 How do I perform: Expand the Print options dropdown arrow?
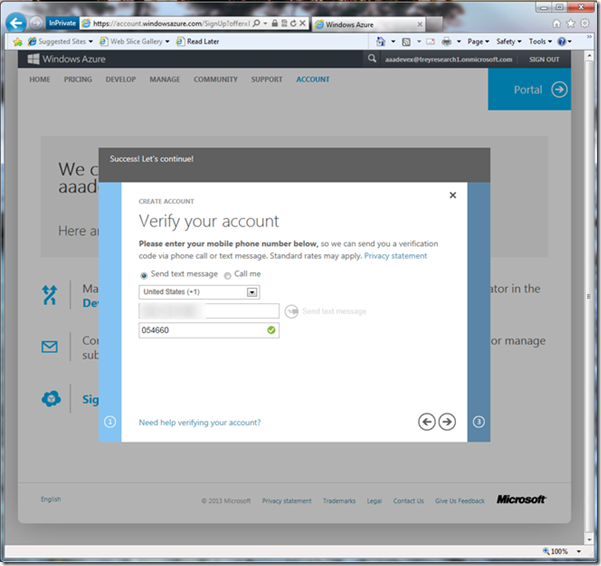tap(459, 41)
